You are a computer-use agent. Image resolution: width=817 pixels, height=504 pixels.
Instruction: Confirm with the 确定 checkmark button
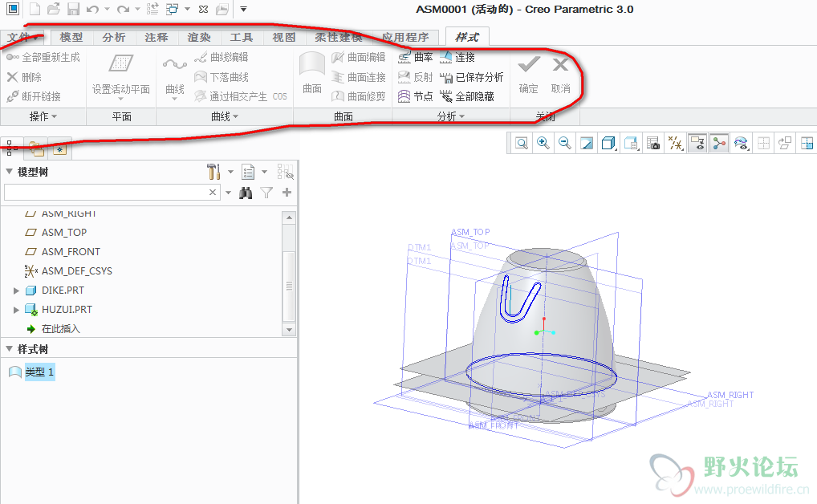528,75
